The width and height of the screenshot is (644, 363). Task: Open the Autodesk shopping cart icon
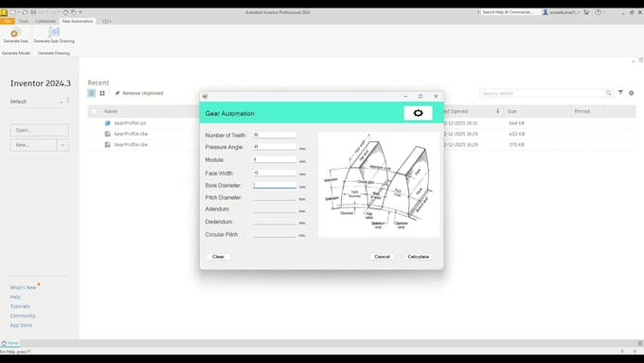(586, 12)
